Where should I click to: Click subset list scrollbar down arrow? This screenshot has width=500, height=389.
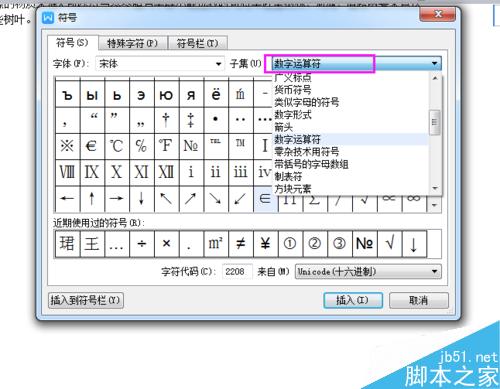435,188
